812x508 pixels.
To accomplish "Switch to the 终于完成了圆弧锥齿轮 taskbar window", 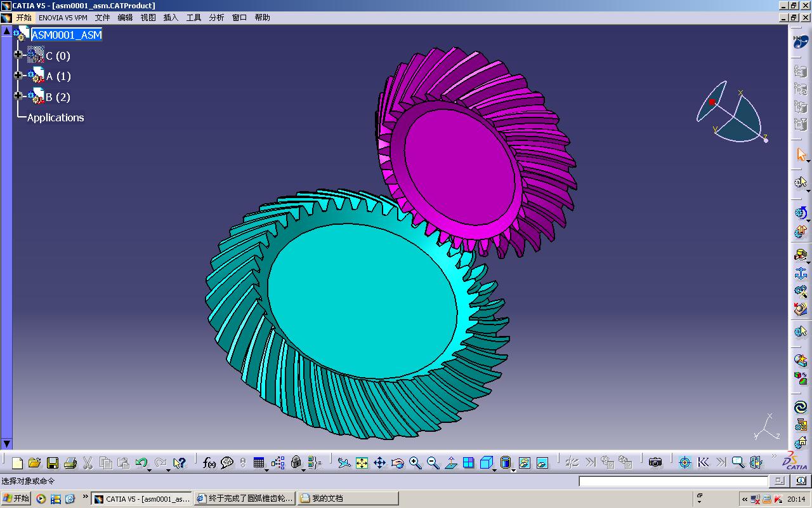I will tap(244, 498).
